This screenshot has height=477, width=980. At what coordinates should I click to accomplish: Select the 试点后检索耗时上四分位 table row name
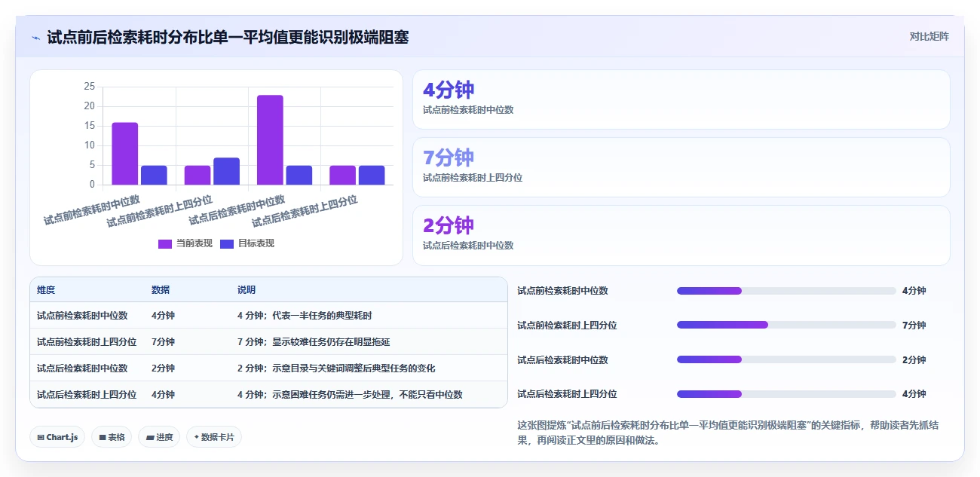[87, 395]
